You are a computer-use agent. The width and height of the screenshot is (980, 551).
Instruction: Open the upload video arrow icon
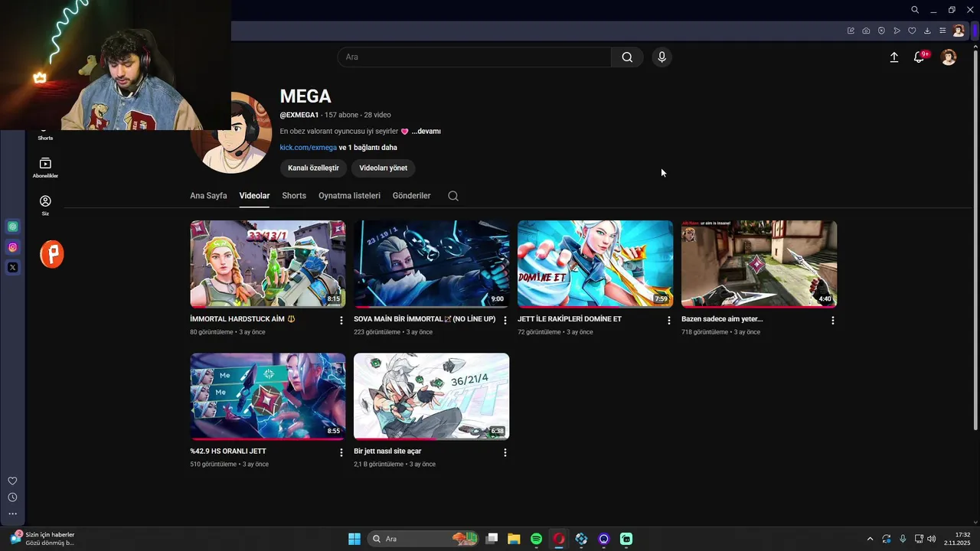point(893,57)
